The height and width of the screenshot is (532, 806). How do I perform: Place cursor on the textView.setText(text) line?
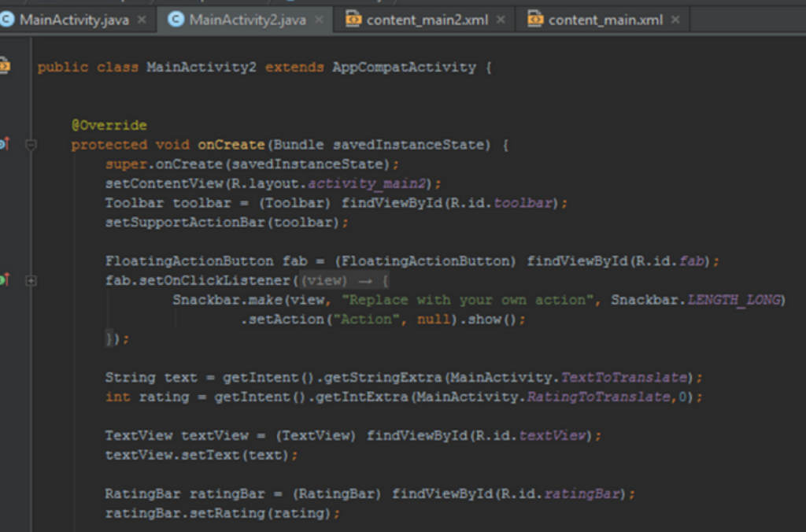coord(201,456)
